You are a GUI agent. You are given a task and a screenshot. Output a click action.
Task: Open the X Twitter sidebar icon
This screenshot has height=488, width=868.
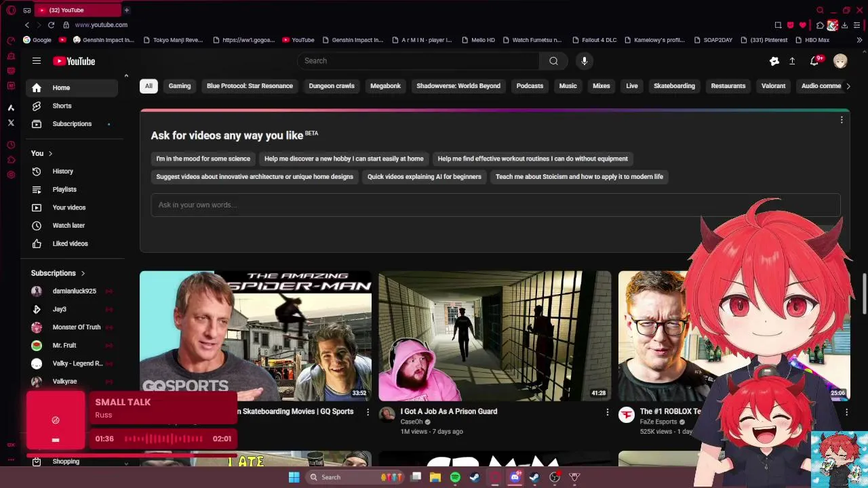11,123
